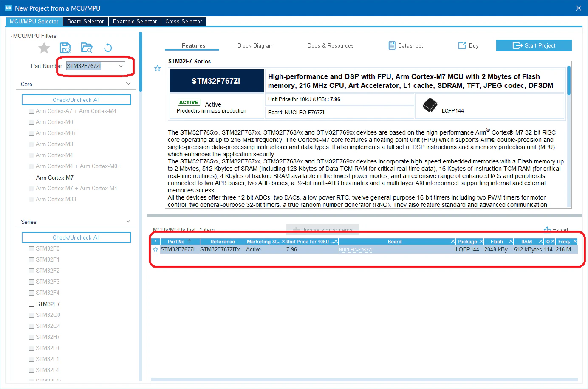This screenshot has width=588, height=389.
Task: Switch to the MCU/MPU Selector tab
Action: point(34,22)
